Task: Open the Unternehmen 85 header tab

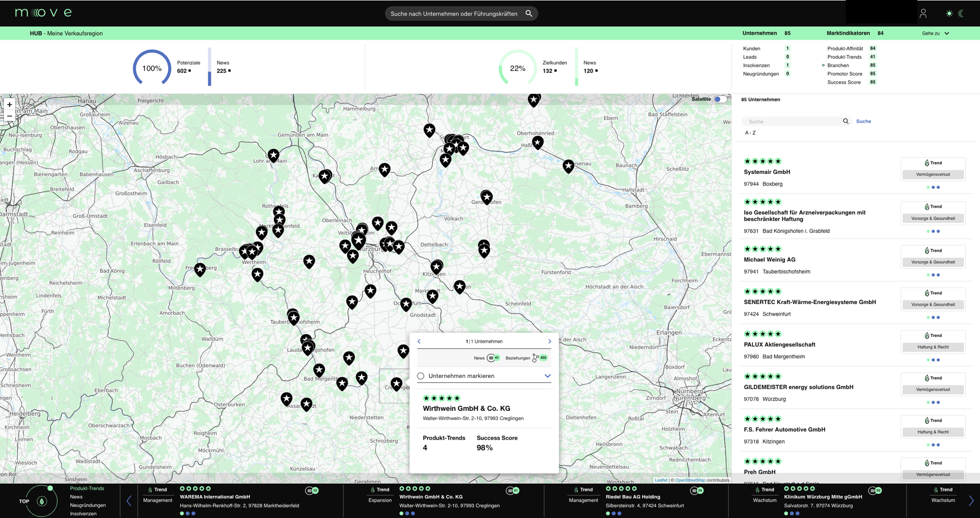Action: (x=766, y=33)
